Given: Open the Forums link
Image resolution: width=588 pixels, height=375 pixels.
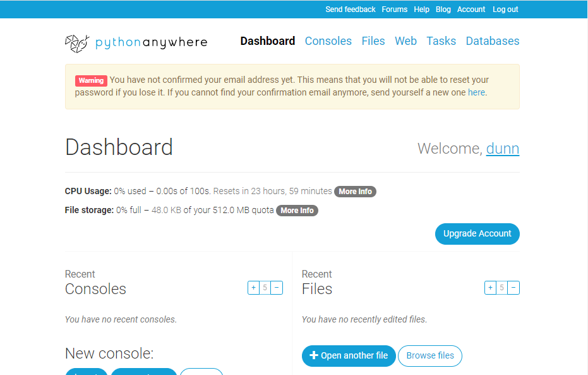Looking at the screenshot, I should pos(395,9).
